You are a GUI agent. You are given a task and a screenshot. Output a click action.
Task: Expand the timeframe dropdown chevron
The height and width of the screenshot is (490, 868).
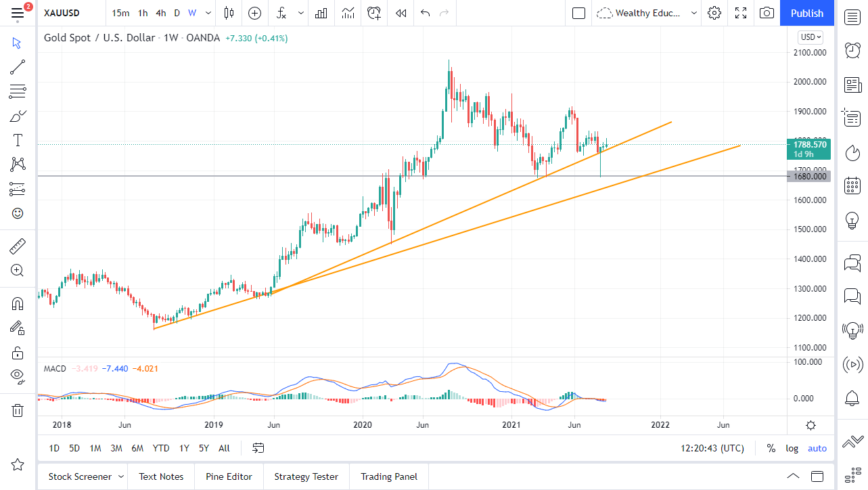click(208, 13)
